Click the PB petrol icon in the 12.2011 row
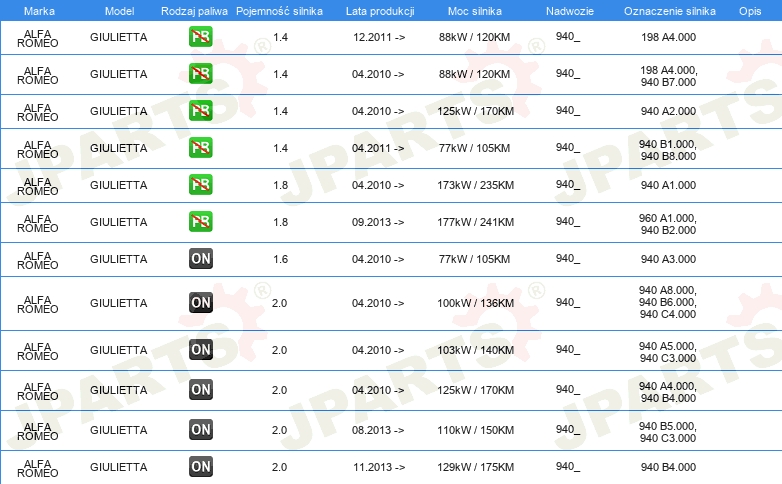 [200, 36]
